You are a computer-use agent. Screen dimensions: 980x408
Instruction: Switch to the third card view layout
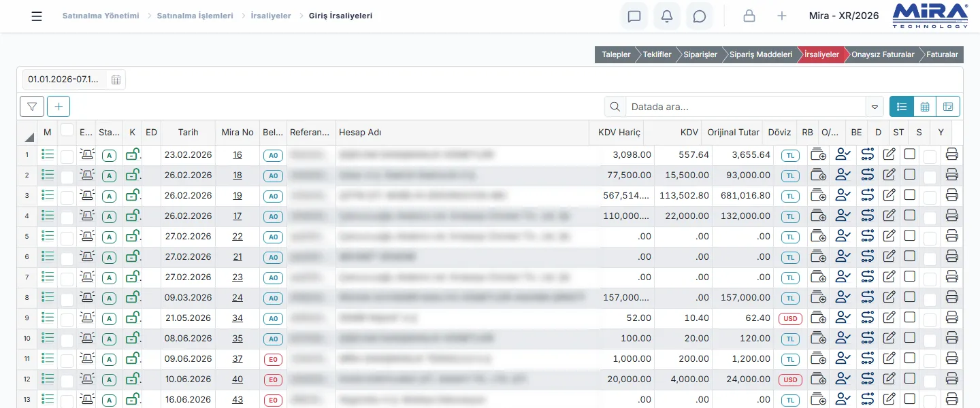point(948,107)
